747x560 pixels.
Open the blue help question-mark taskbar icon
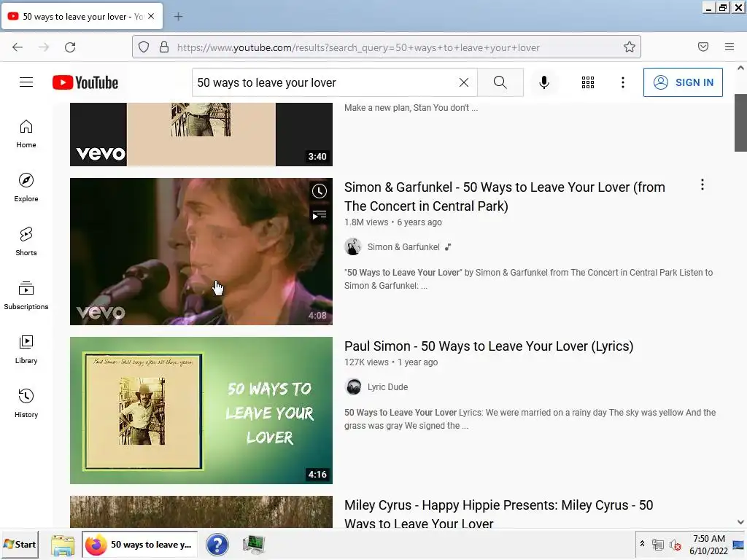pyautogui.click(x=217, y=545)
